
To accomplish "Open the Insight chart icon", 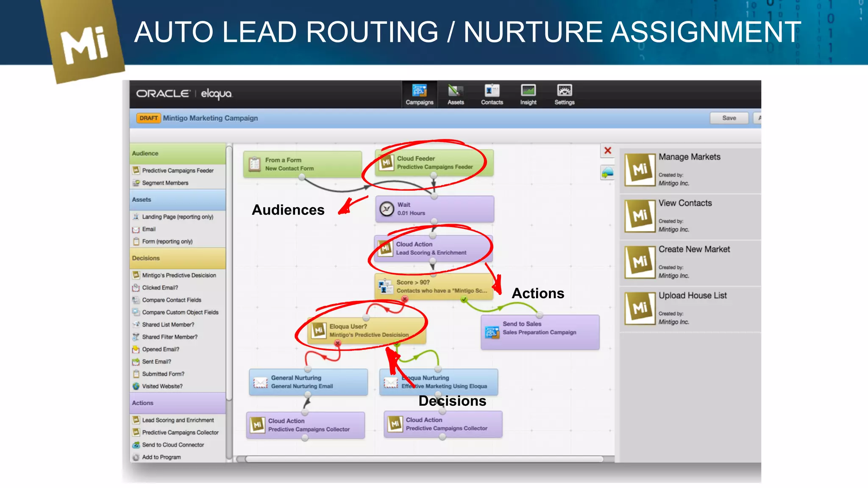I will point(528,90).
